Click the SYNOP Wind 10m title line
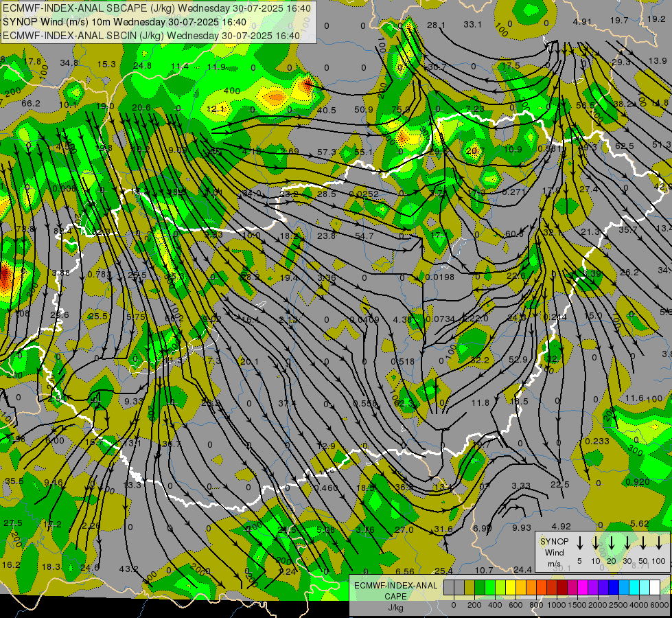 (124, 22)
